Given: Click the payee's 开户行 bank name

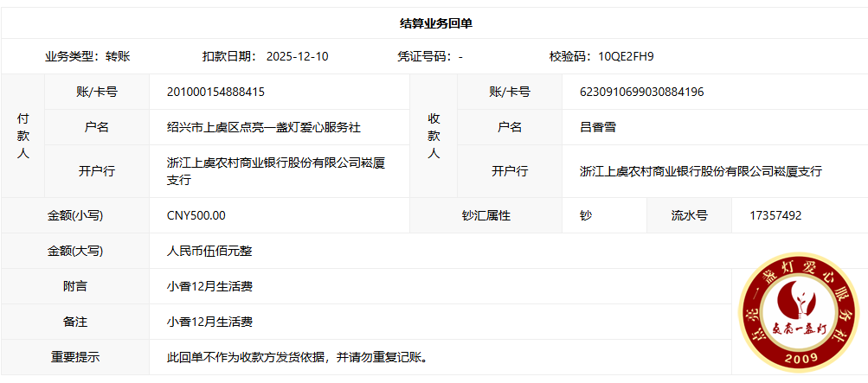Looking at the screenshot, I should coord(700,171).
